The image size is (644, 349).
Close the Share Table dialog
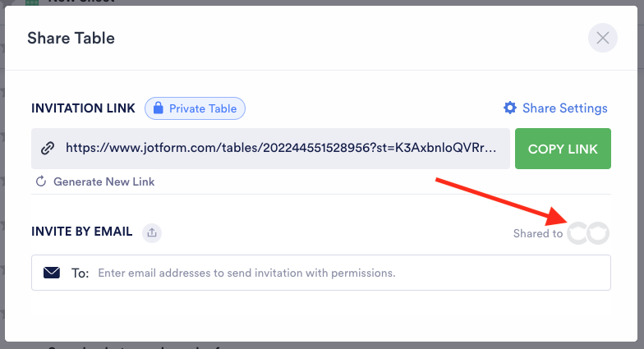click(x=602, y=38)
